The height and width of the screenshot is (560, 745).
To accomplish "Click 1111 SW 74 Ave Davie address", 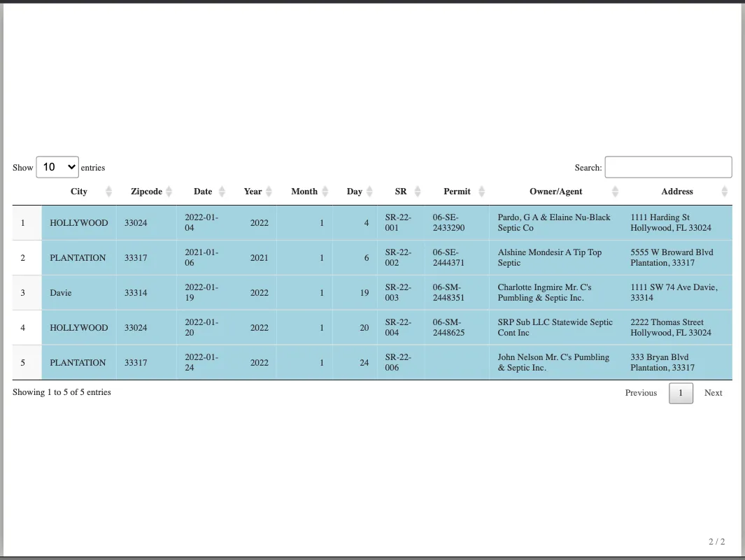I will [677, 293].
